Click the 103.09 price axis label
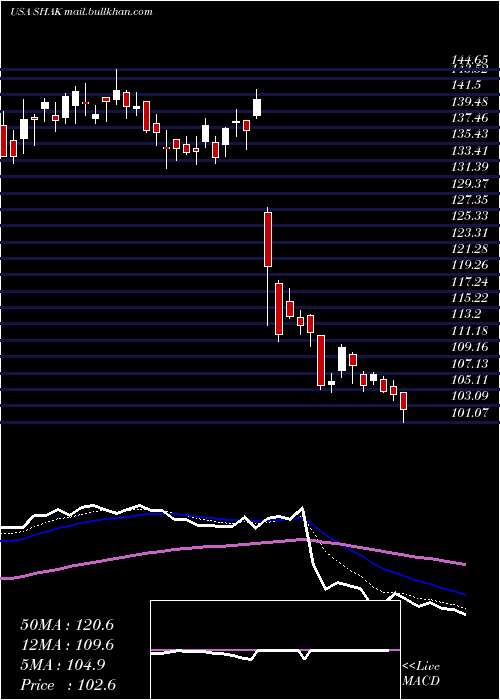This screenshot has height=700, width=500. pyautogui.click(x=469, y=396)
